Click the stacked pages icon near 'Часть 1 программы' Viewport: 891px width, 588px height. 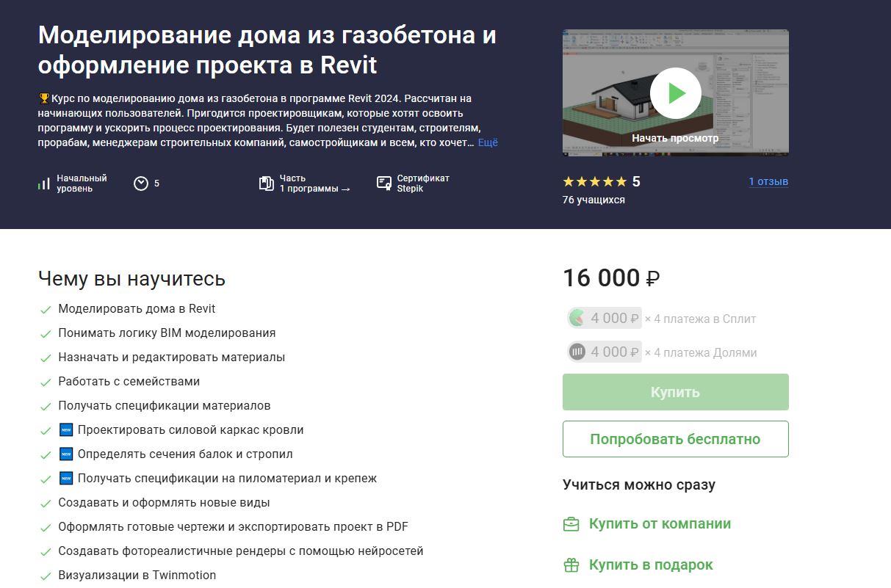(x=266, y=184)
